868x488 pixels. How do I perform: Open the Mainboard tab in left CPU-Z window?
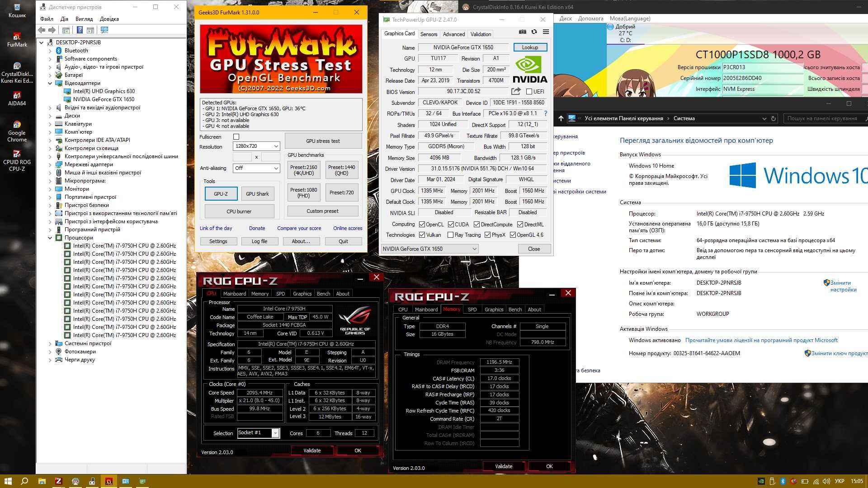235,294
